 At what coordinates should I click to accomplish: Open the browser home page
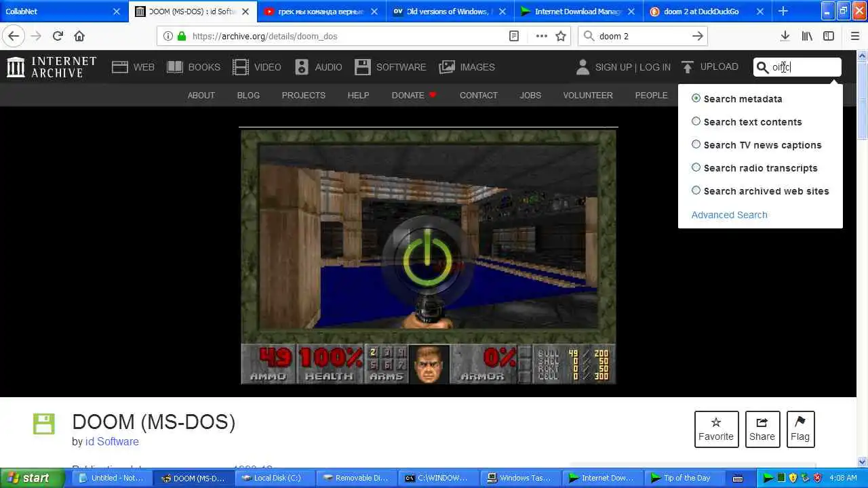pyautogui.click(x=79, y=36)
